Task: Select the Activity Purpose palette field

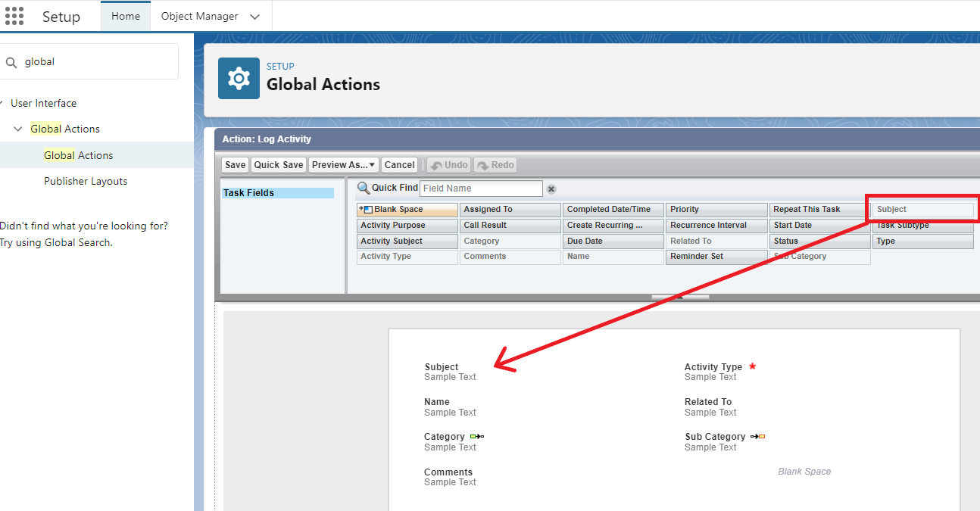Action: click(x=407, y=226)
